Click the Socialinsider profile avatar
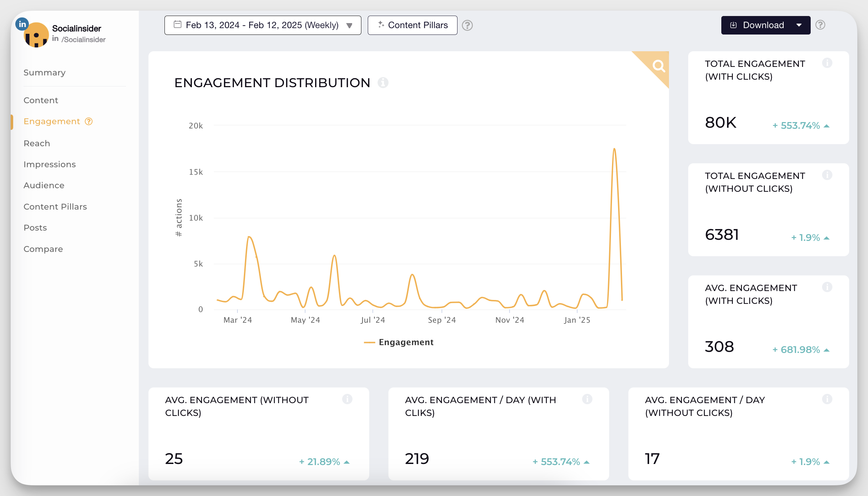Image resolution: width=868 pixels, height=496 pixels. pyautogui.click(x=36, y=35)
